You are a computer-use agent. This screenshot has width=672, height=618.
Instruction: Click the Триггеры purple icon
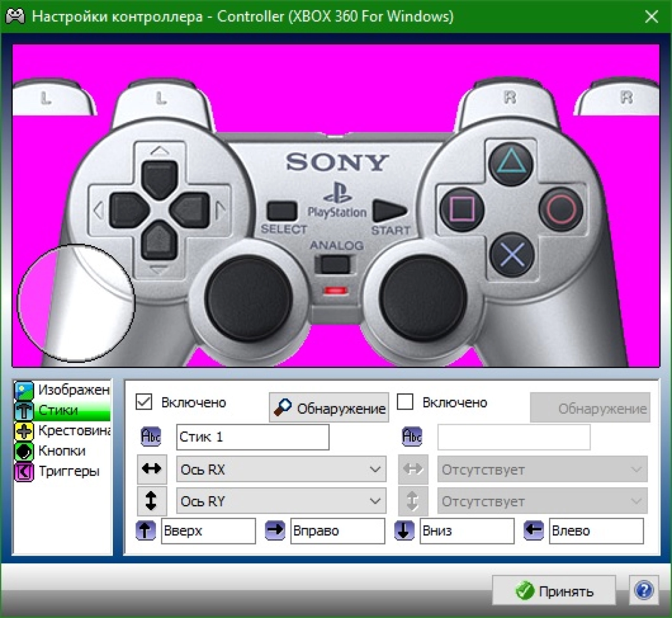pyautogui.click(x=24, y=472)
